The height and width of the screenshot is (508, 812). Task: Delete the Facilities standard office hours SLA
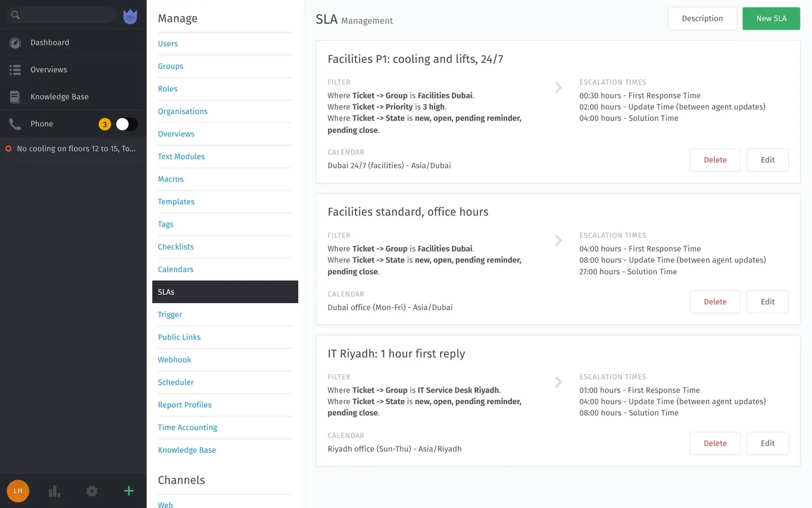point(715,302)
